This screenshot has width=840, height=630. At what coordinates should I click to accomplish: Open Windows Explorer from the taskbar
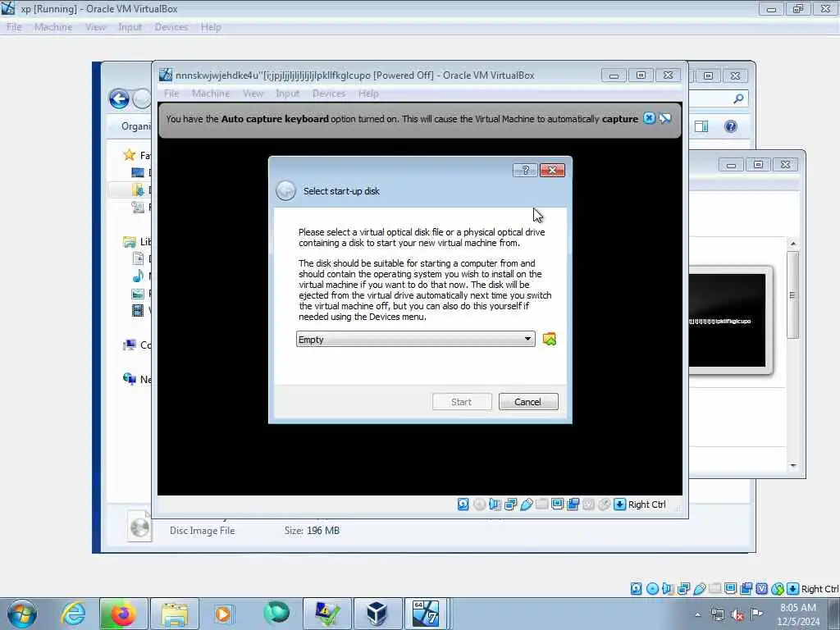point(174,614)
